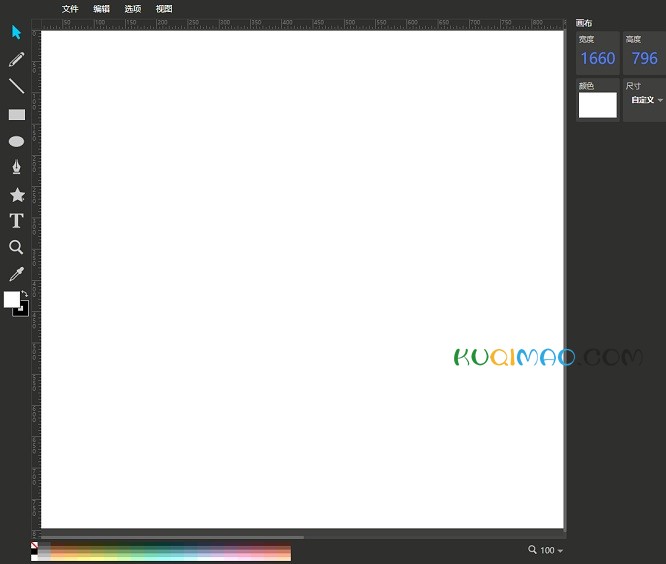This screenshot has width=666, height=564.
Task: Select the Pen path tool
Action: 17,167
